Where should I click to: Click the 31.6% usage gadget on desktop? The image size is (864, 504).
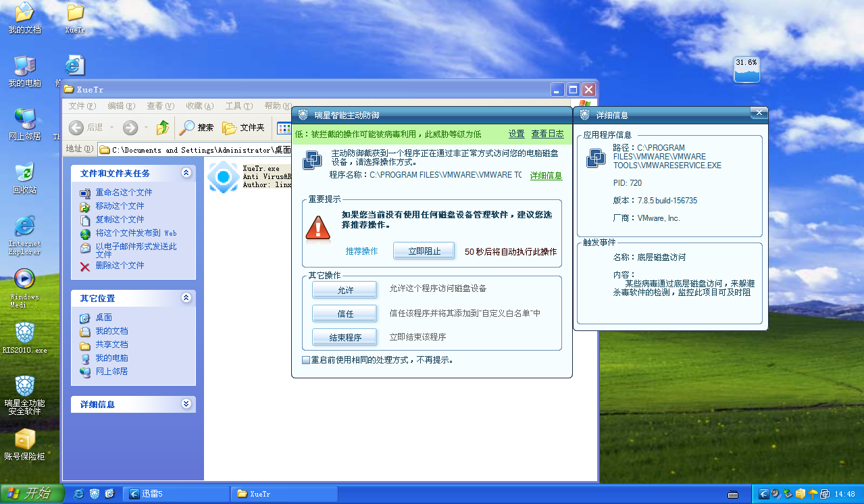(746, 69)
